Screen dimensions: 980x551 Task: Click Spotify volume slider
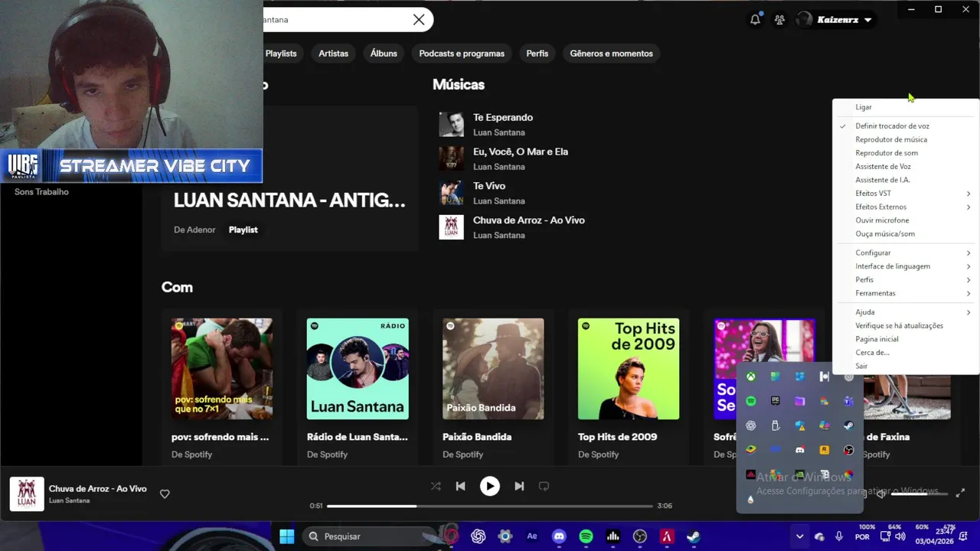(x=920, y=494)
